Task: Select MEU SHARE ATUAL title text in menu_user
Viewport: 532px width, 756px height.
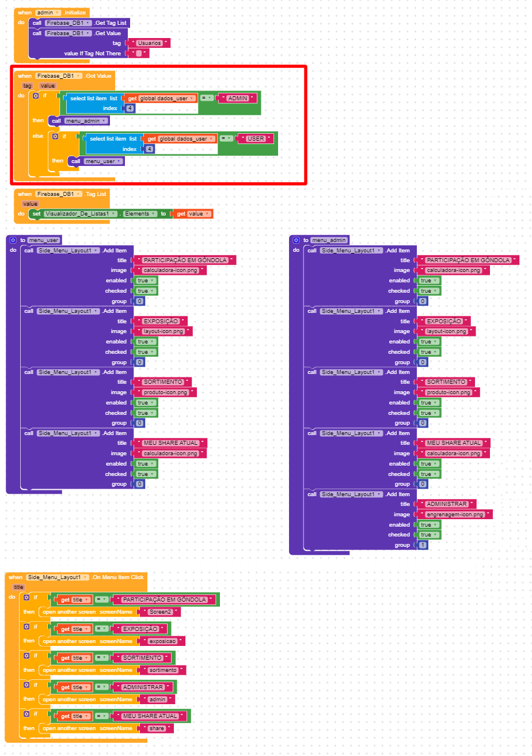Action: click(x=170, y=443)
